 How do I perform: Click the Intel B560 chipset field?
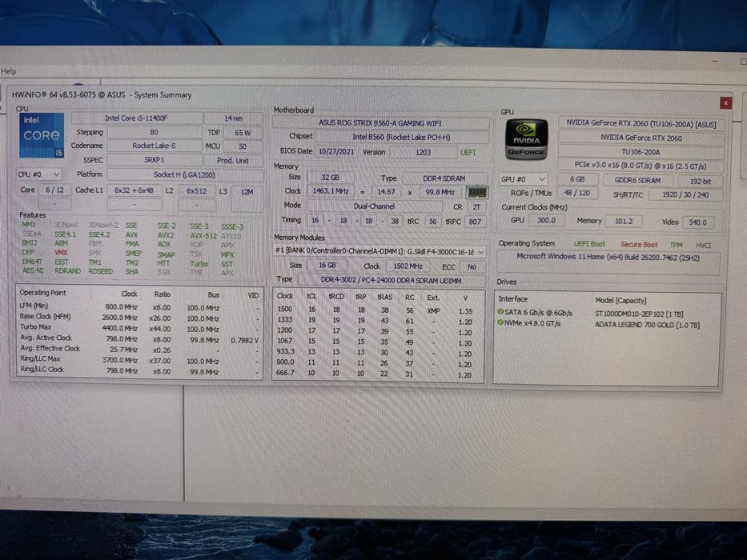point(402,137)
